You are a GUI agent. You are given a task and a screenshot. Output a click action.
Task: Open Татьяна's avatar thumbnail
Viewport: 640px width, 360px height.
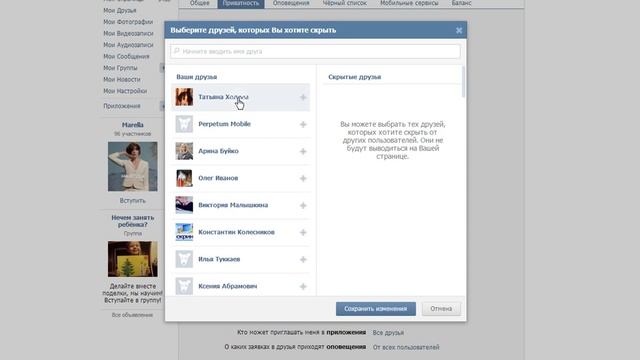click(x=184, y=97)
